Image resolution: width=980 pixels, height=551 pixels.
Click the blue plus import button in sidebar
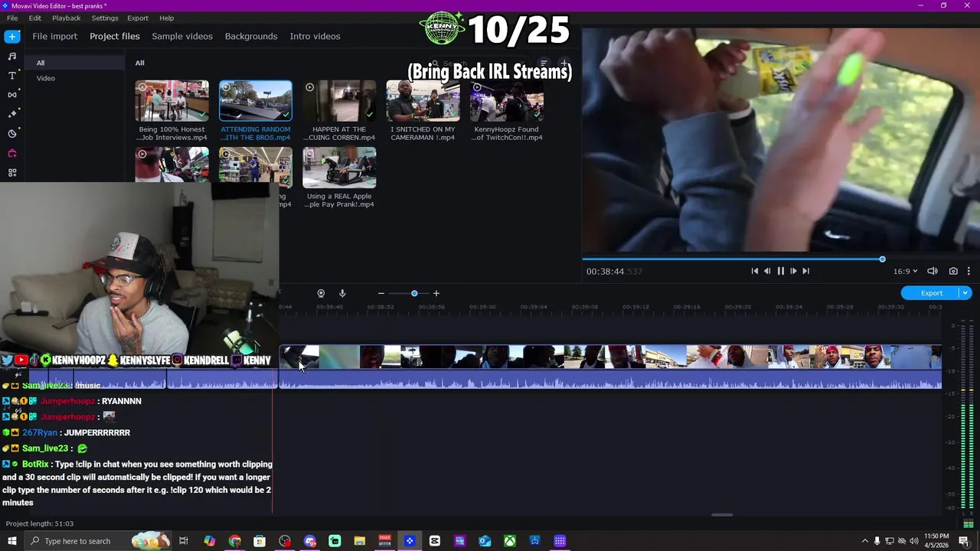point(12,36)
